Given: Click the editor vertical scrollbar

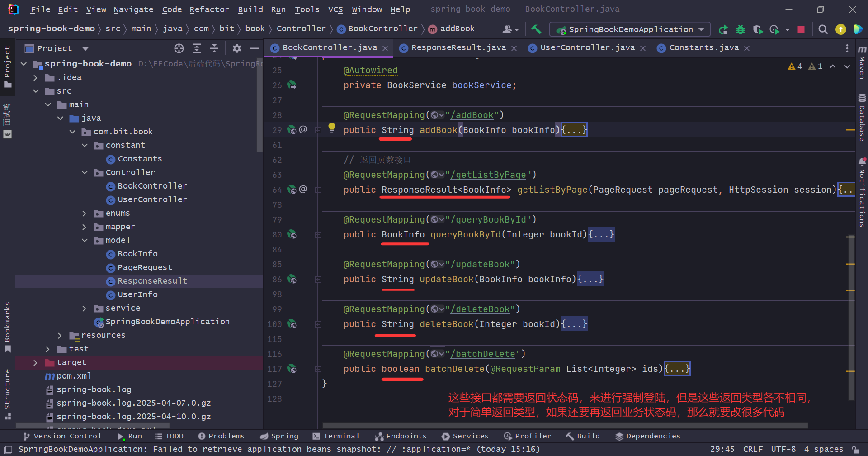Looking at the screenshot, I should coord(852,317).
